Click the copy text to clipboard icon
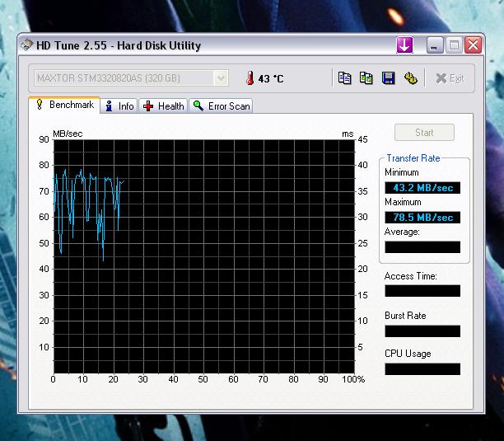This screenshot has width=504, height=441. click(345, 78)
